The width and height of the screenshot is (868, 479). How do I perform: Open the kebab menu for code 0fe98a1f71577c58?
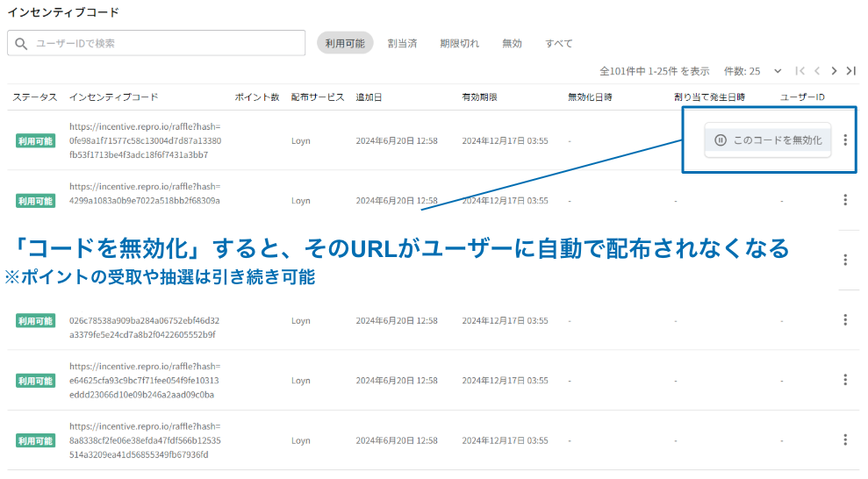tap(845, 140)
